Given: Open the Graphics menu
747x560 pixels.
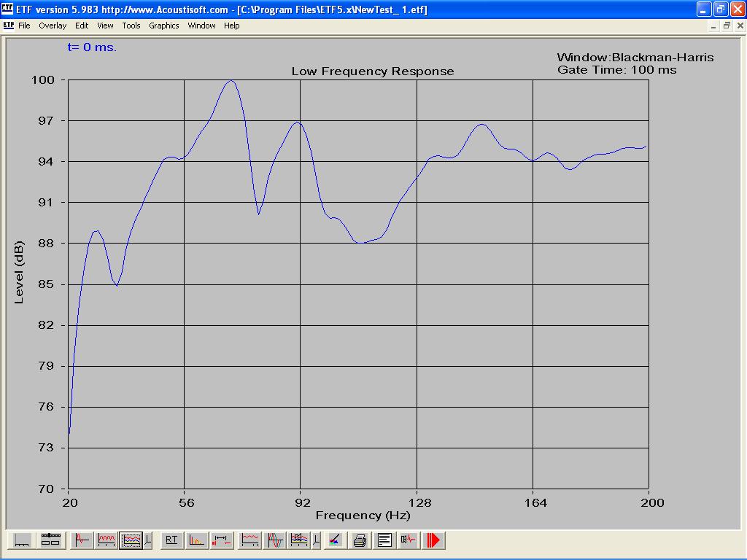Looking at the screenshot, I should coord(163,26).
